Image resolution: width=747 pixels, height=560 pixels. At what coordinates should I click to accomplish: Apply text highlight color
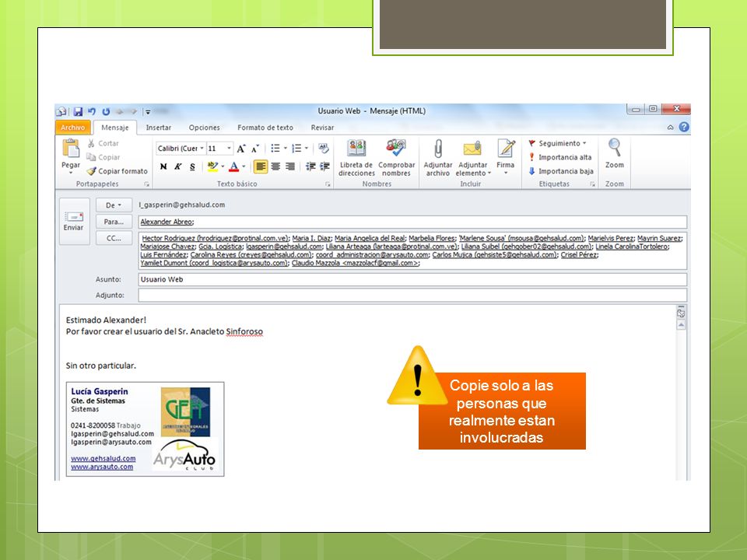[212, 166]
